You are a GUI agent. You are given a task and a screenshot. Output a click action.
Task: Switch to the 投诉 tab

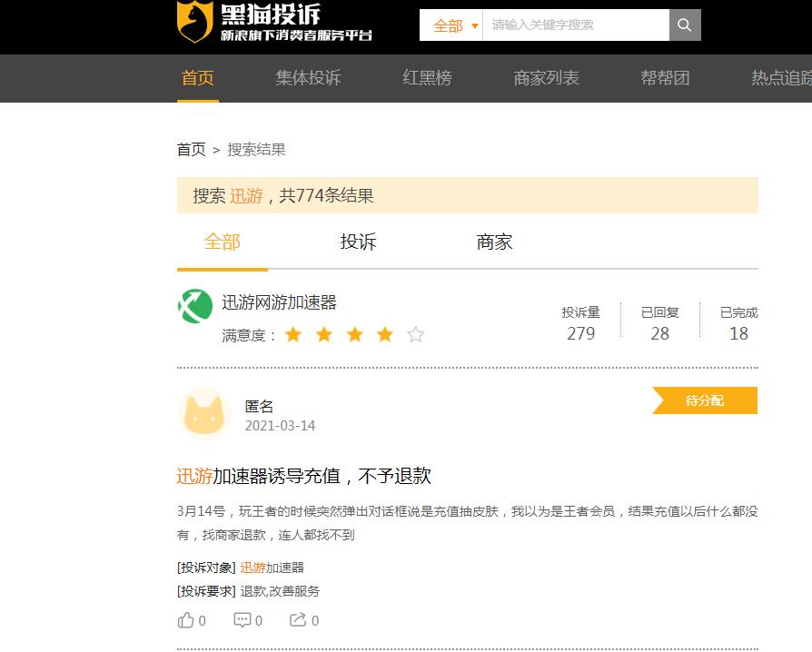click(357, 242)
